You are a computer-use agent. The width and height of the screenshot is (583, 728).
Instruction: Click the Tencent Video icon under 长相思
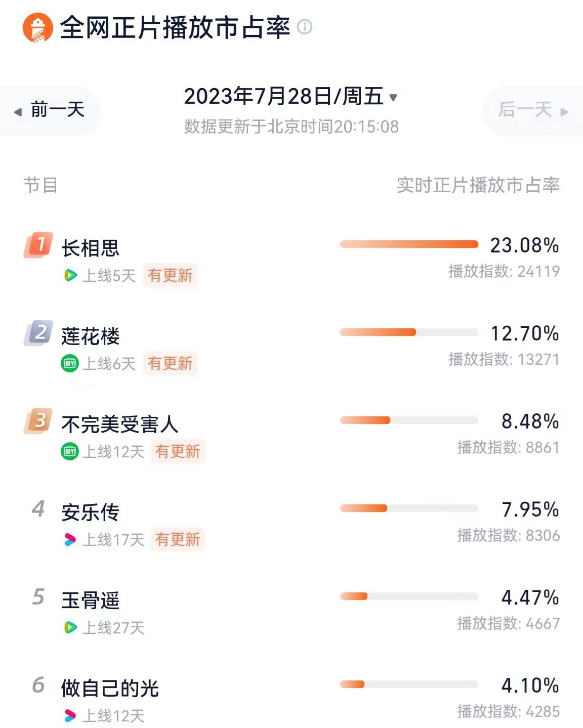(70, 275)
